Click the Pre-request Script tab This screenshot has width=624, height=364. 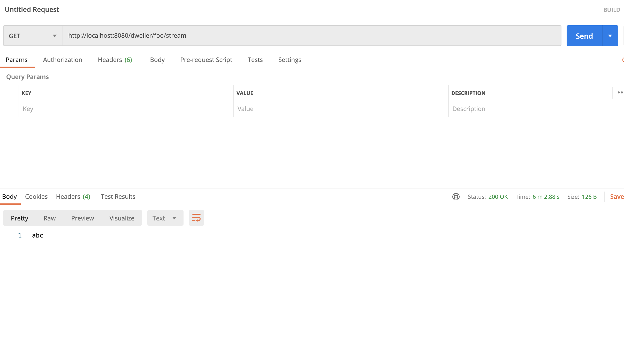tap(206, 60)
